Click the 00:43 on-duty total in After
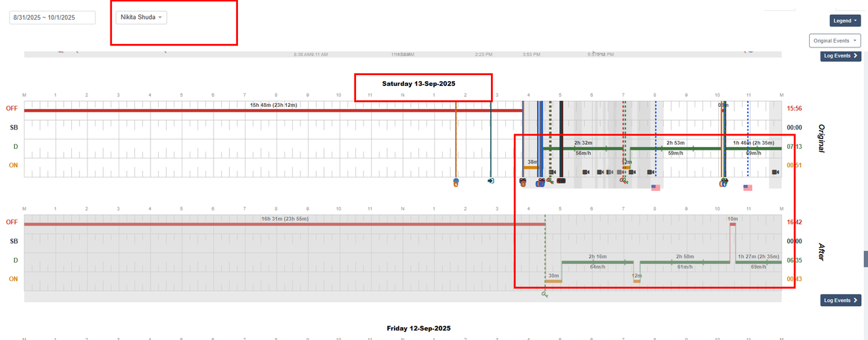 pyautogui.click(x=794, y=279)
